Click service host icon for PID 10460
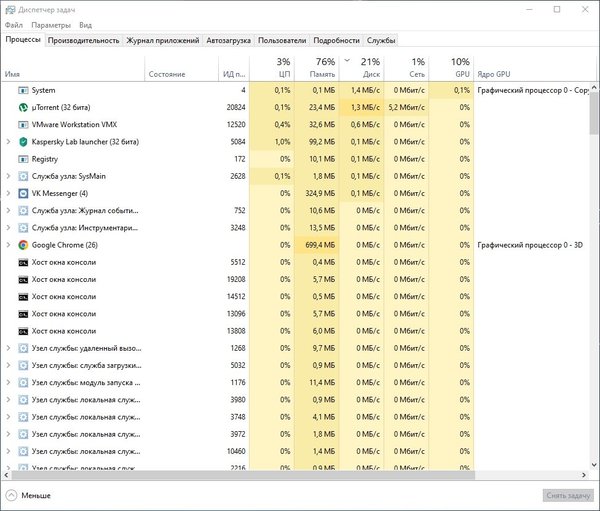Screen dimensions: 600x511 [23, 452]
